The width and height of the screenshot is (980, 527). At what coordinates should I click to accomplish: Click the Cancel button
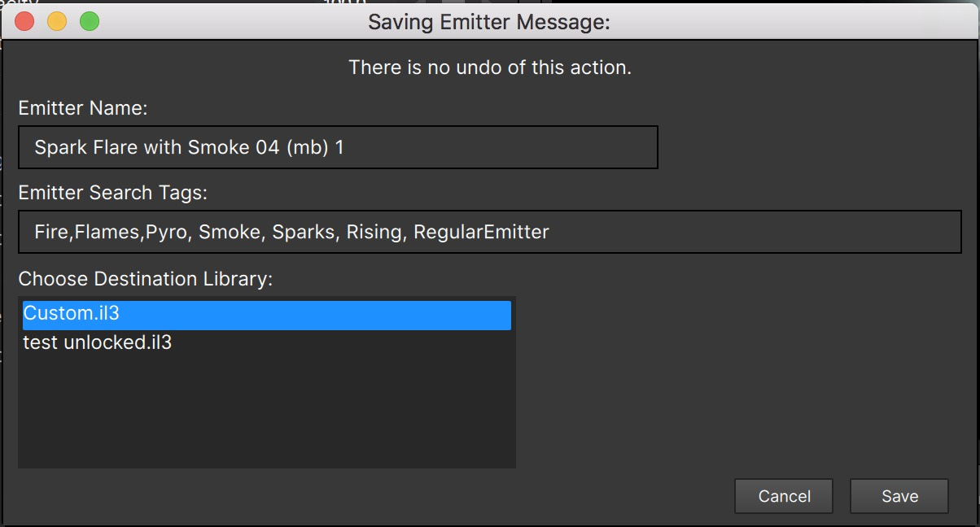(784, 496)
